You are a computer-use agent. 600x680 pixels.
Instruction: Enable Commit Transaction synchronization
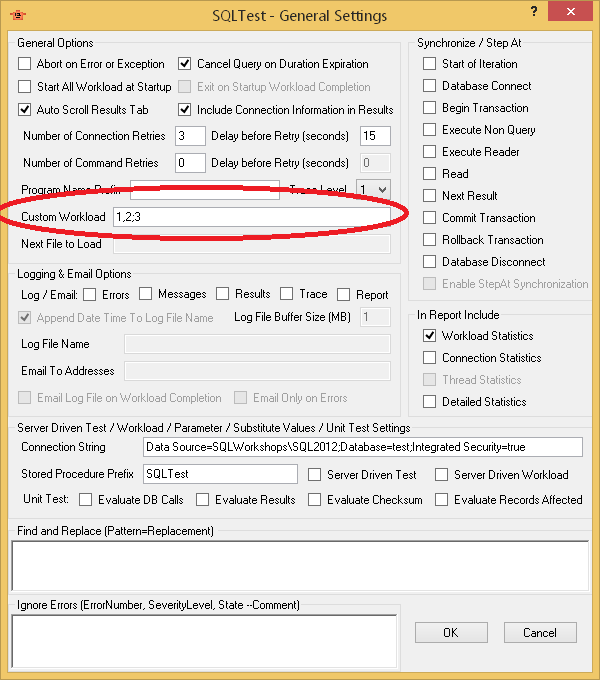(x=430, y=218)
